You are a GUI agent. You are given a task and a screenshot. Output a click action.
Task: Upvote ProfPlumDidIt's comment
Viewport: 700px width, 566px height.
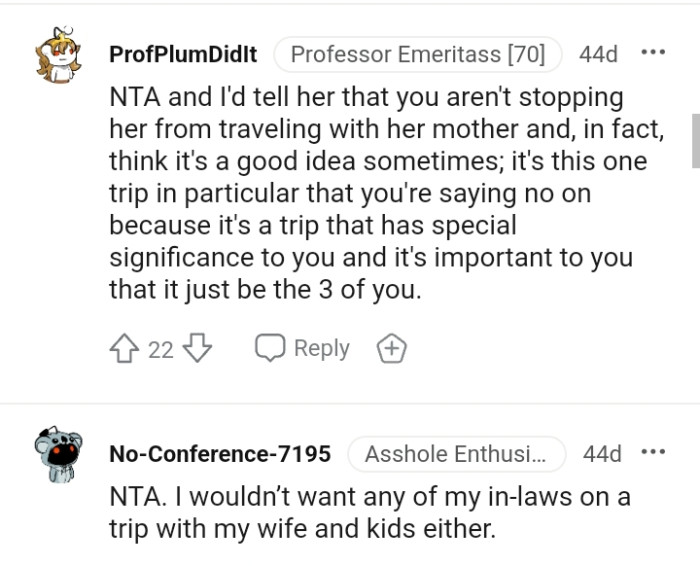pos(123,348)
